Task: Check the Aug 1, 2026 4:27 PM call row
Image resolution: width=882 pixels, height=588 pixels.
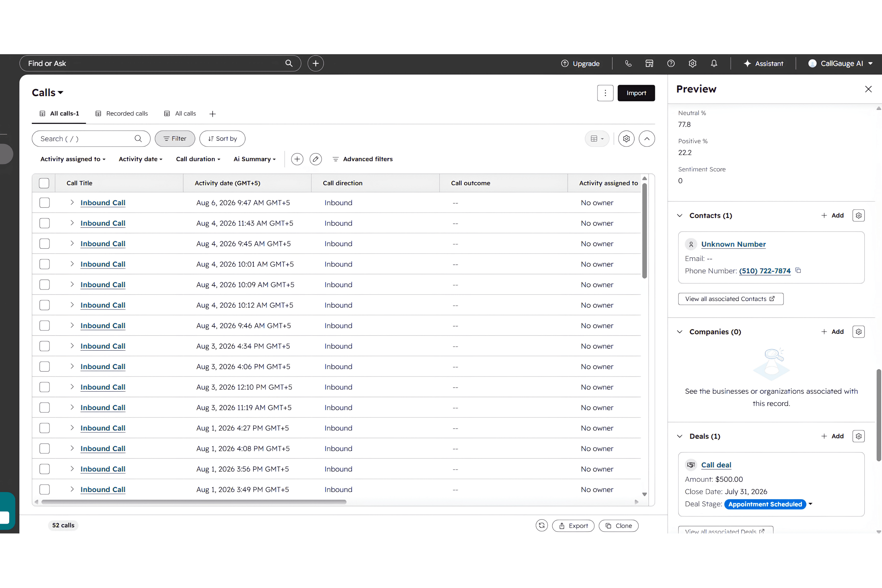Action: 45,428
